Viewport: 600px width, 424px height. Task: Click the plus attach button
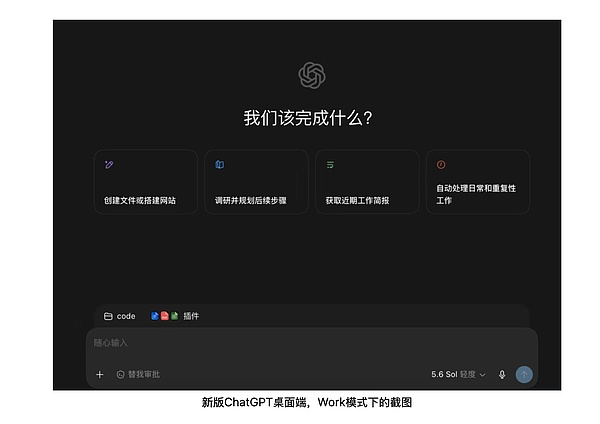[x=99, y=374]
